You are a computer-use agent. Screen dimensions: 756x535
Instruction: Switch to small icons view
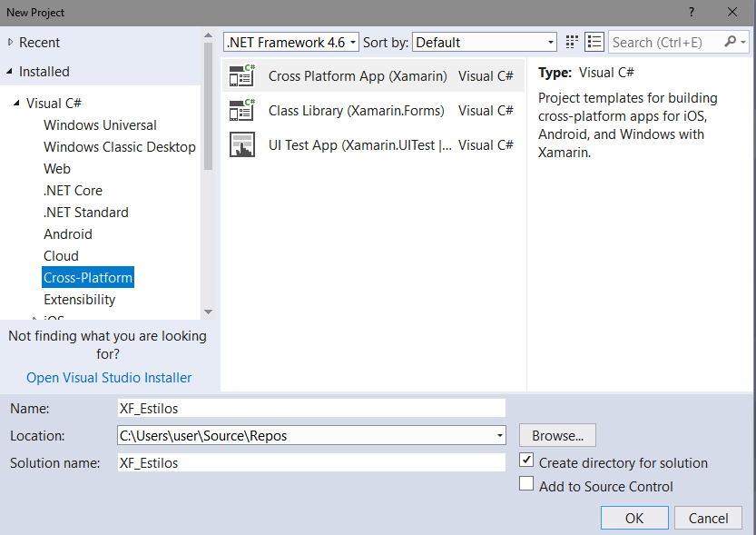572,42
